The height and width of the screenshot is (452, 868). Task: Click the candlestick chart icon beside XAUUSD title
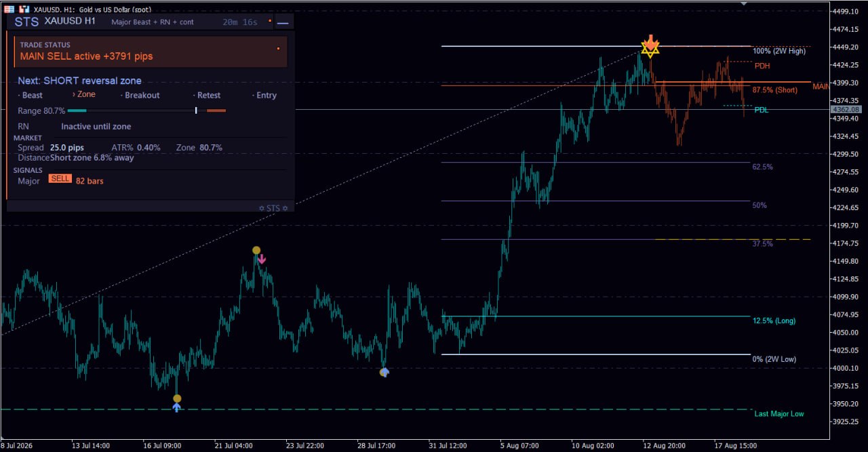point(24,9)
